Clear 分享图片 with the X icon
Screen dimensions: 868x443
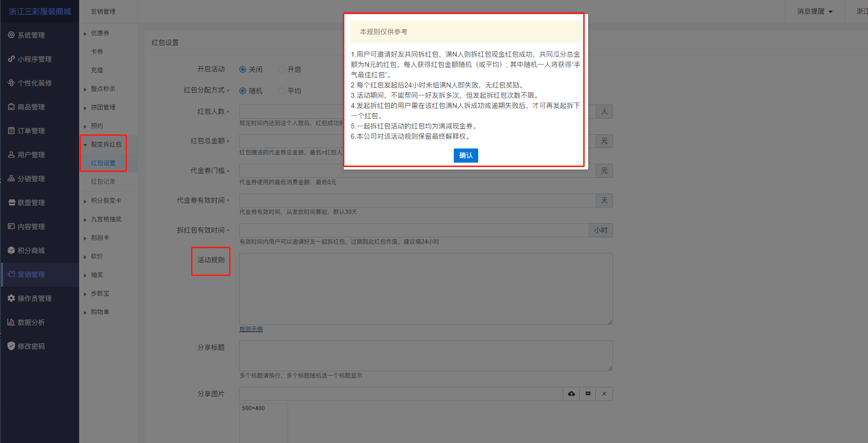[x=604, y=394]
